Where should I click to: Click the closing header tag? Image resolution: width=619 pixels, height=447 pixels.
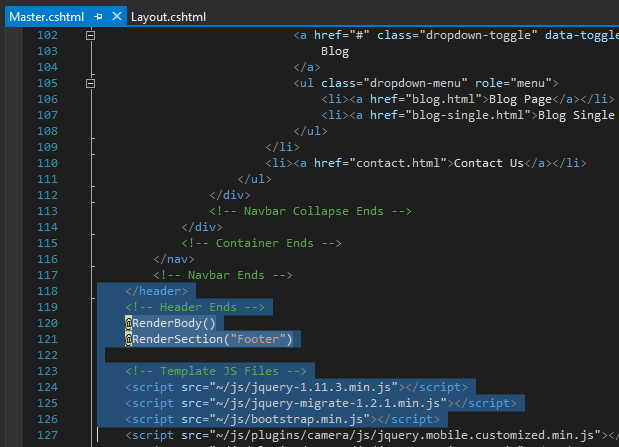click(157, 291)
